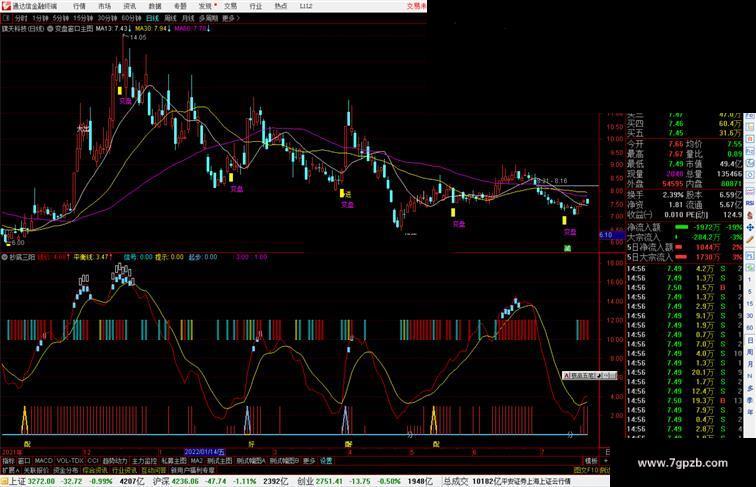Viewport: 756px width, 487px height.
Task: Click the clock icon in right toolbar
Action: point(750,174)
